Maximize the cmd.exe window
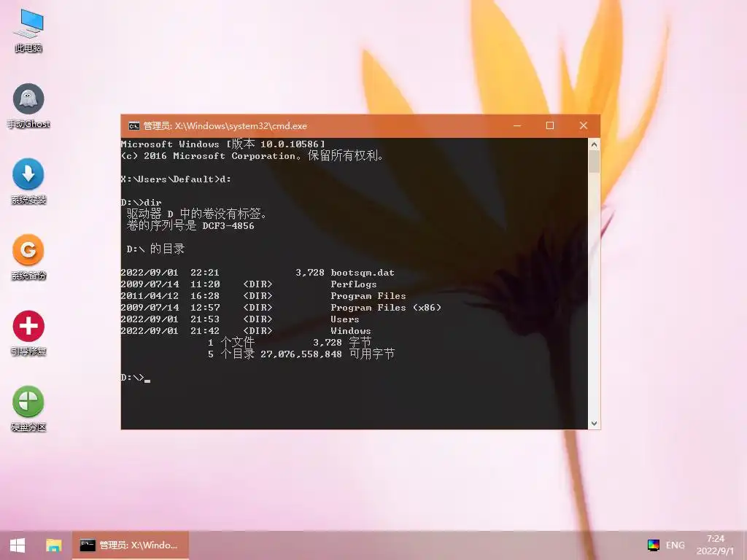Viewport: 747px width, 560px height. coord(550,125)
